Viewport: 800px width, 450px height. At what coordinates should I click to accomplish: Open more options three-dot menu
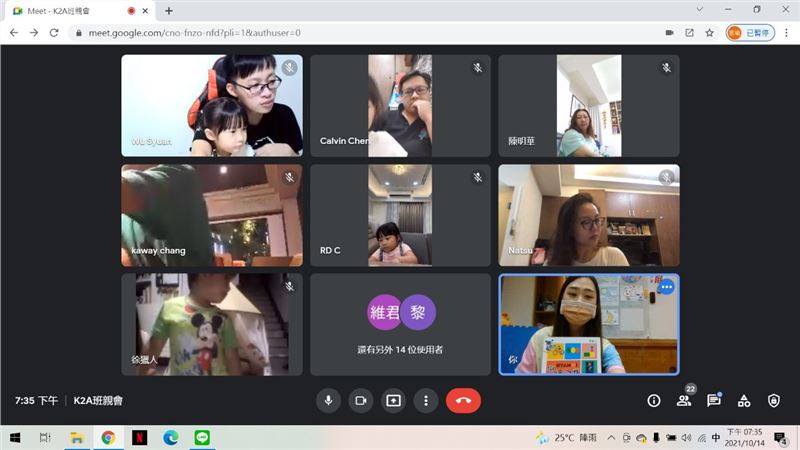[426, 400]
